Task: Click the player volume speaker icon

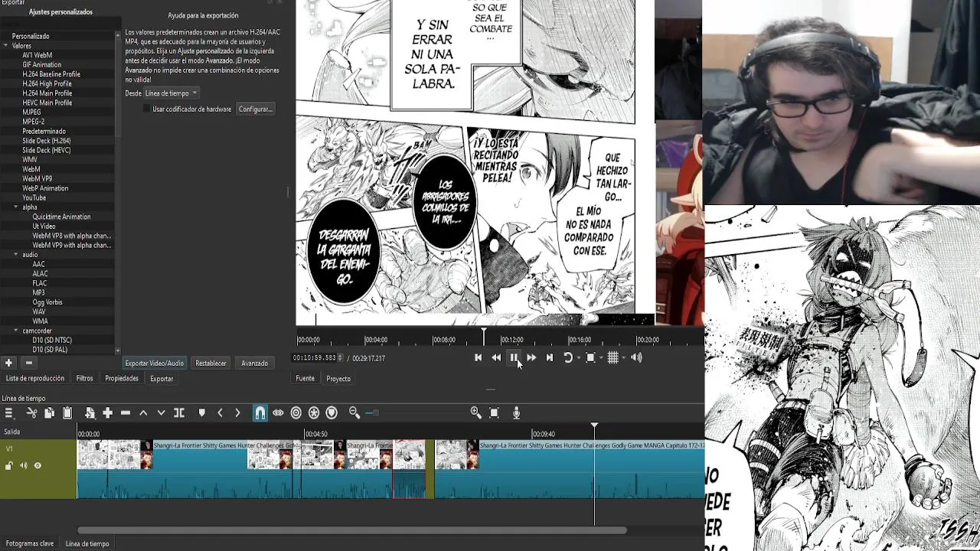Action: pyautogui.click(x=636, y=357)
